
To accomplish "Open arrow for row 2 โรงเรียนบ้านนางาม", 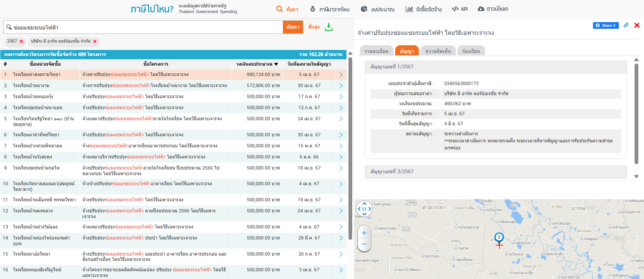I will 341,86.
